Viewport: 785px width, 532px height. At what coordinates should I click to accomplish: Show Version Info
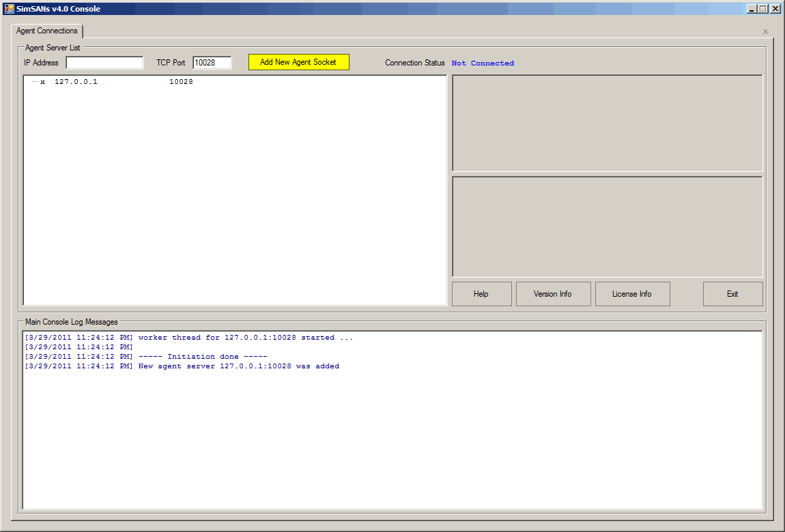552,294
